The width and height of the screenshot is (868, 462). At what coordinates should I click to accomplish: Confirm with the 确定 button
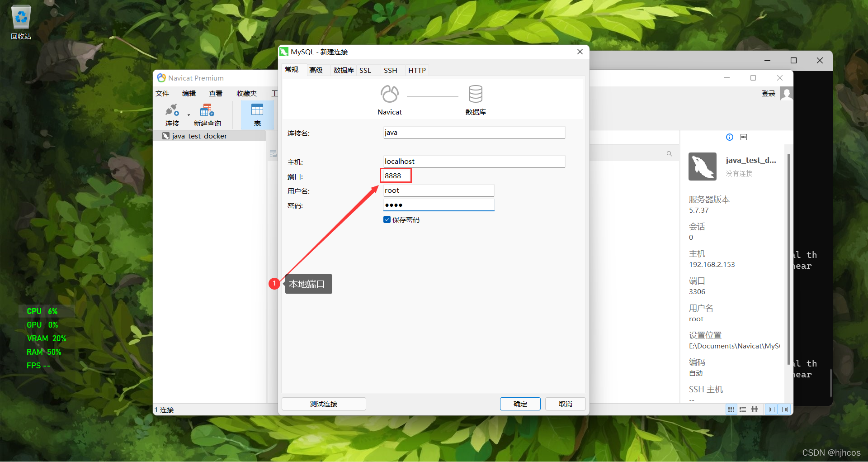tap(520, 404)
